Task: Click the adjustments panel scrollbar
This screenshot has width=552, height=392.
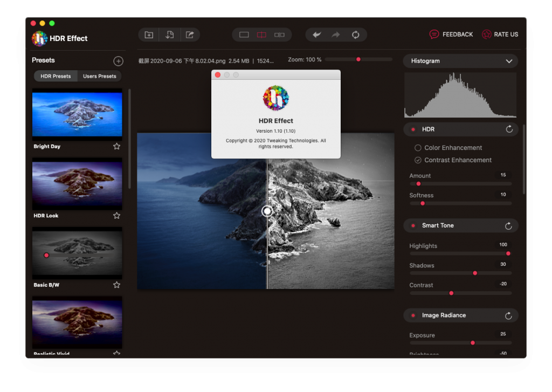Action: 524,159
